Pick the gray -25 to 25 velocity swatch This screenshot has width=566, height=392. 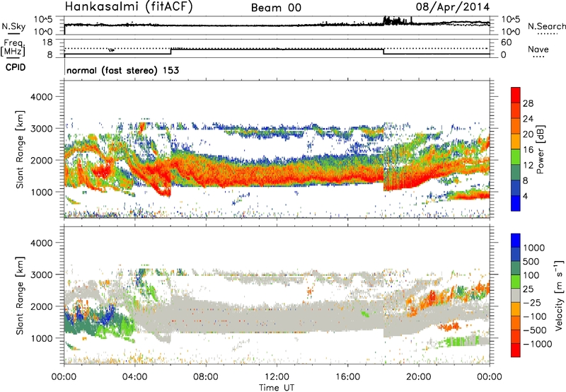516,295
